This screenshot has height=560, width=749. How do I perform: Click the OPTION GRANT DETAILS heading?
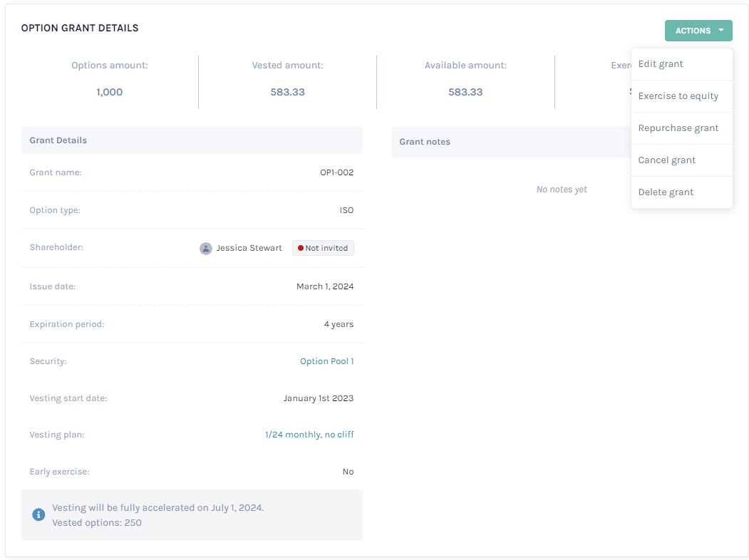coord(80,28)
